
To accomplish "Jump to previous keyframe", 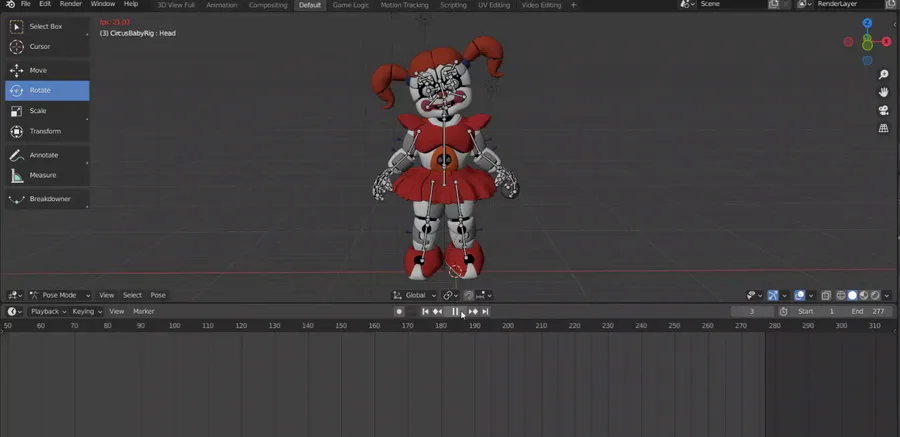I will (x=437, y=311).
